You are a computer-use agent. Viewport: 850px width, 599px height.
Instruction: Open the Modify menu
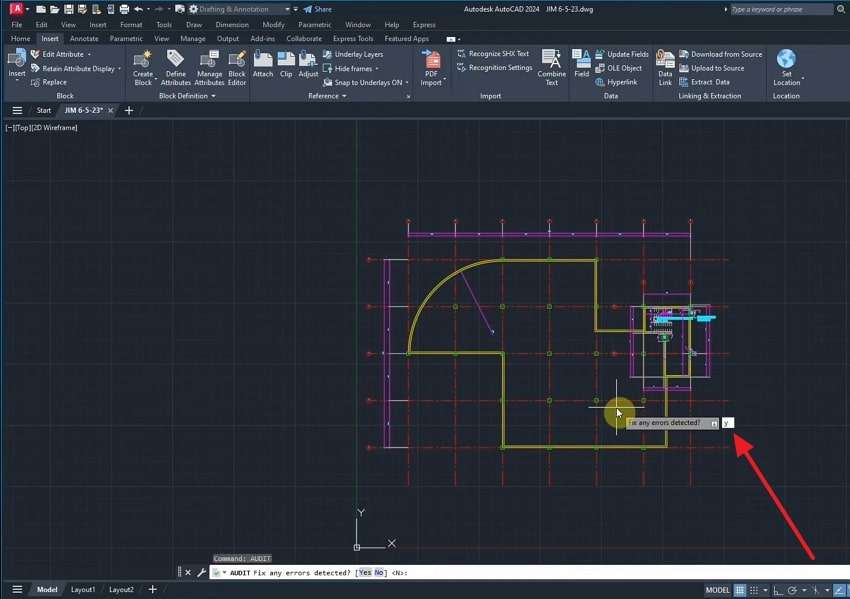pyautogui.click(x=273, y=25)
